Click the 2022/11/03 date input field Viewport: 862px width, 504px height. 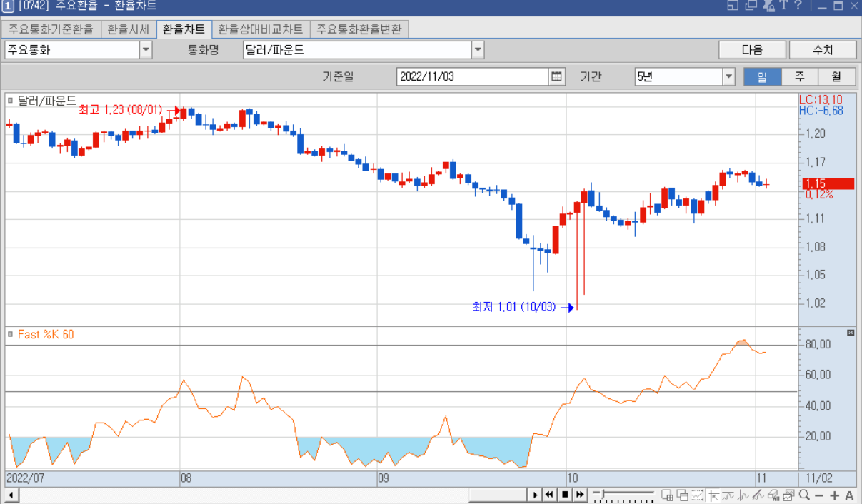tap(473, 76)
